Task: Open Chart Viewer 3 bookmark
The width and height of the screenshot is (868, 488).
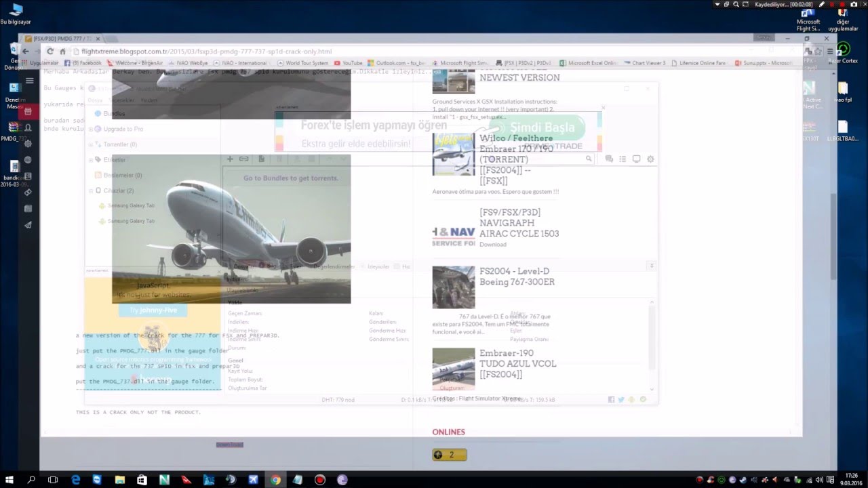Action: tap(644, 63)
